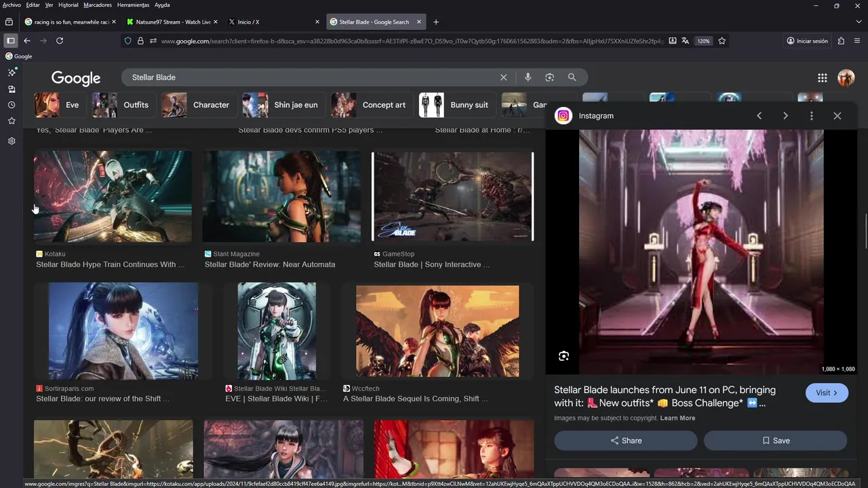This screenshot has width=868, height=488.
Task: Open Sortiraparis review image thumbnail
Action: click(123, 331)
